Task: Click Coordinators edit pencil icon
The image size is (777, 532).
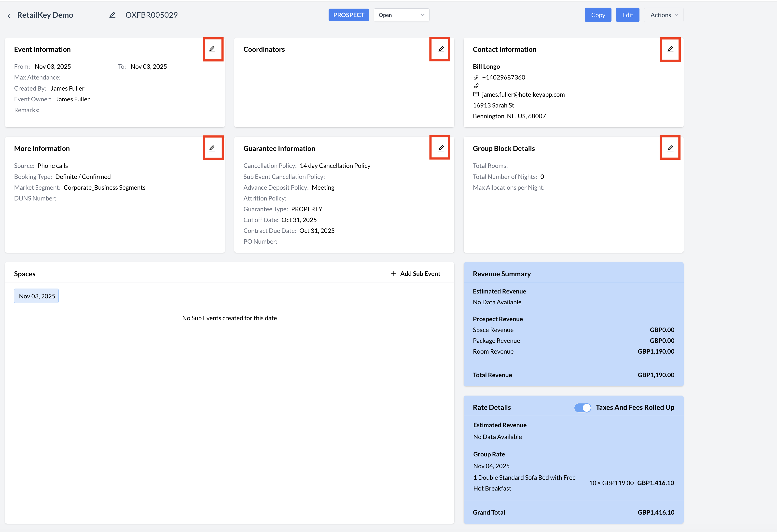Action: click(441, 49)
